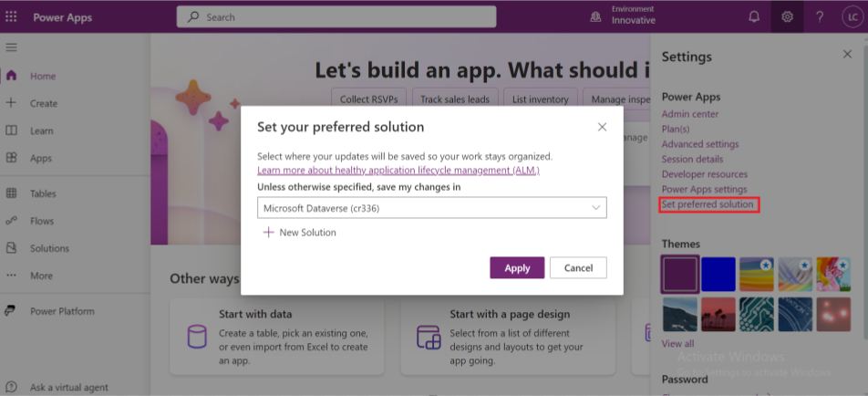Close the Settings panel with X

coord(847,55)
